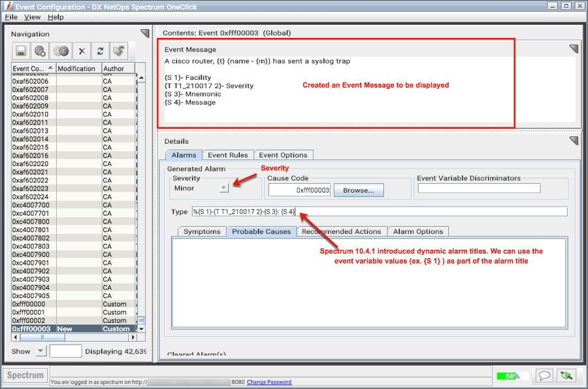Select the Probable Causes tab
Viewport: 588px width, 389px height.
coord(261,231)
